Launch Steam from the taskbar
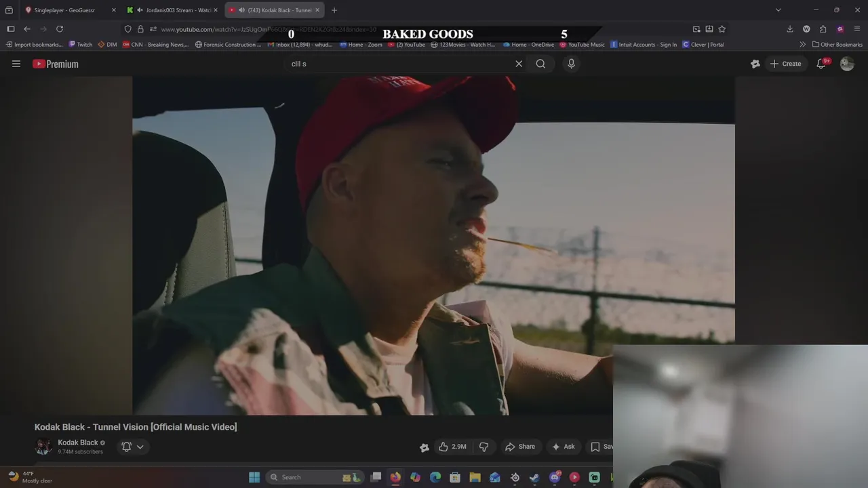Screen dimensions: 868x488 534,477
